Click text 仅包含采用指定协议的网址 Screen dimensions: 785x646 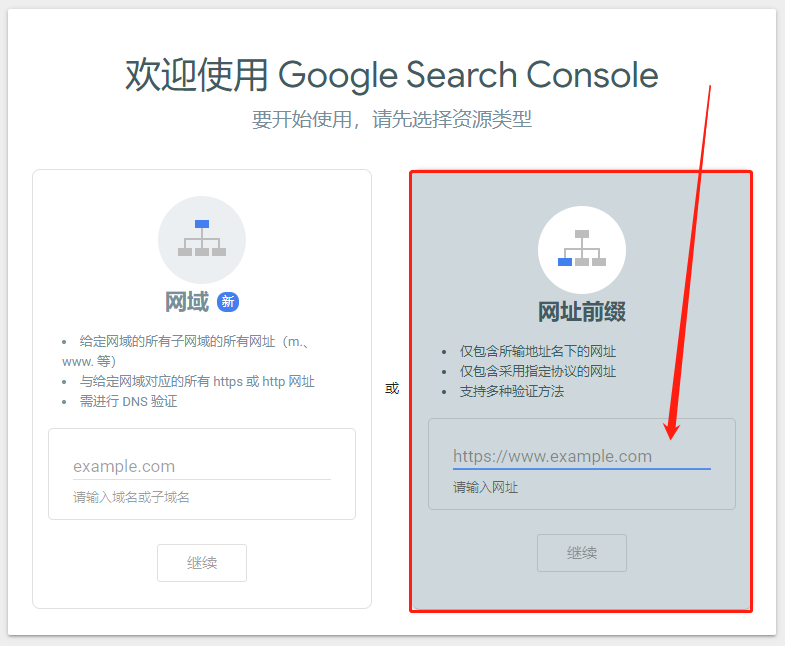click(538, 372)
